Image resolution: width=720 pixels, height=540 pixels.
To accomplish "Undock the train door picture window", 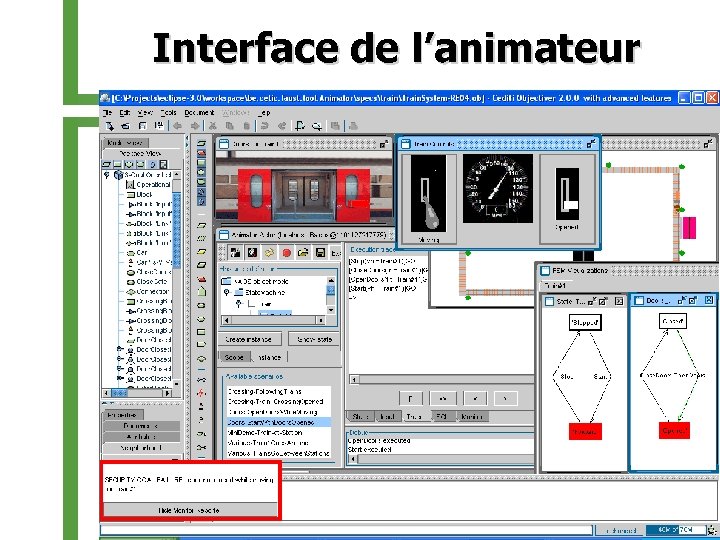I will [x=384, y=144].
